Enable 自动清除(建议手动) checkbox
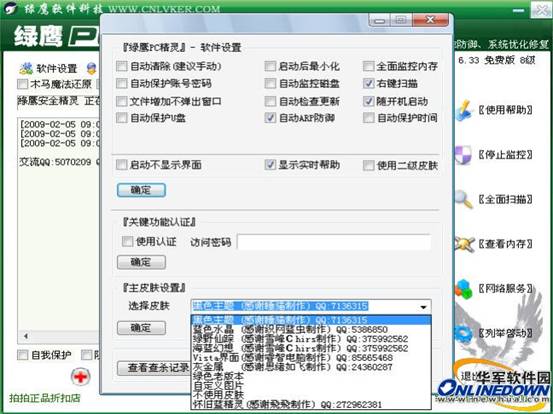 pyautogui.click(x=122, y=66)
